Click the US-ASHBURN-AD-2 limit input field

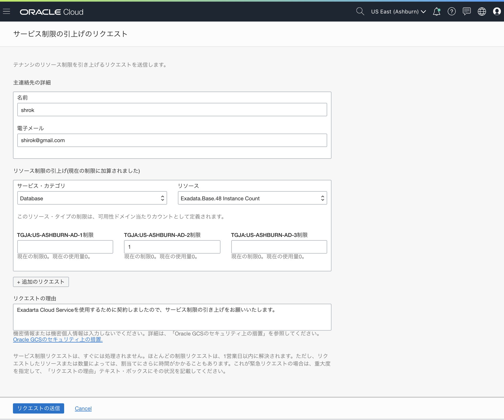click(172, 247)
